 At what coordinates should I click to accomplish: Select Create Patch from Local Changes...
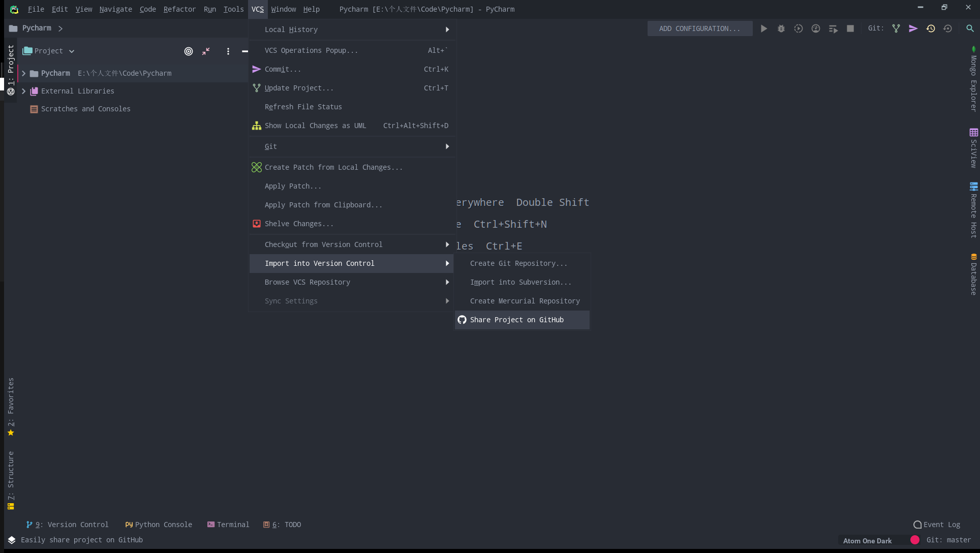tap(351, 167)
